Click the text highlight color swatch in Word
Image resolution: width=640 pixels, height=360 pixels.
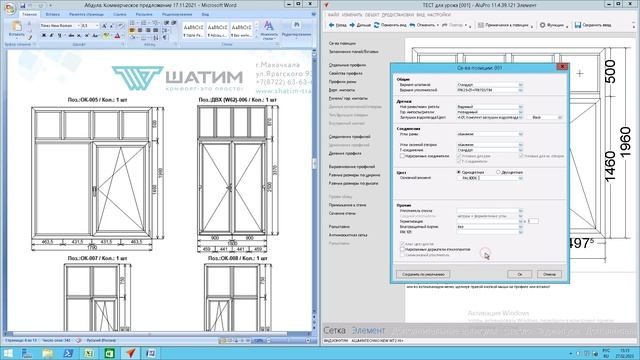coord(106,36)
